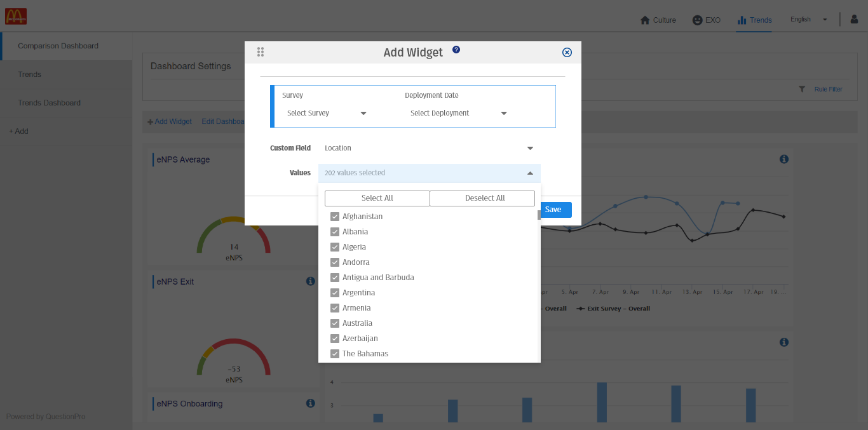This screenshot has width=868, height=430.
Task: Uncheck The Bahamas checkbox
Action: pyautogui.click(x=335, y=354)
